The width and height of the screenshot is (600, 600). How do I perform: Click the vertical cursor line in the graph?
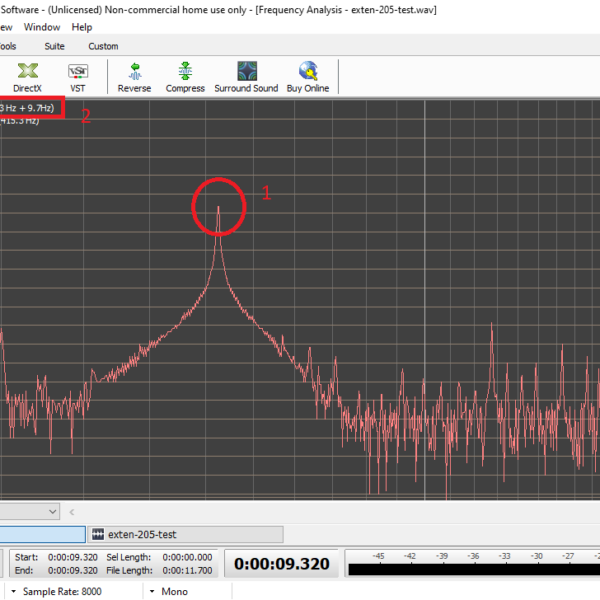pos(425,300)
